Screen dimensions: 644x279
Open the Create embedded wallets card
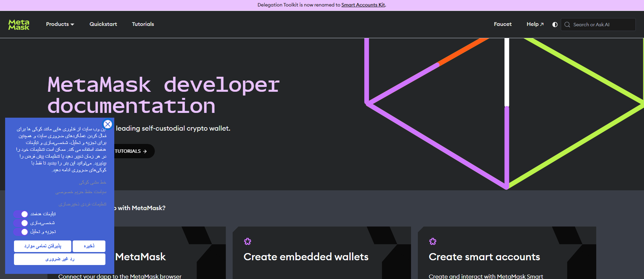tap(322, 253)
